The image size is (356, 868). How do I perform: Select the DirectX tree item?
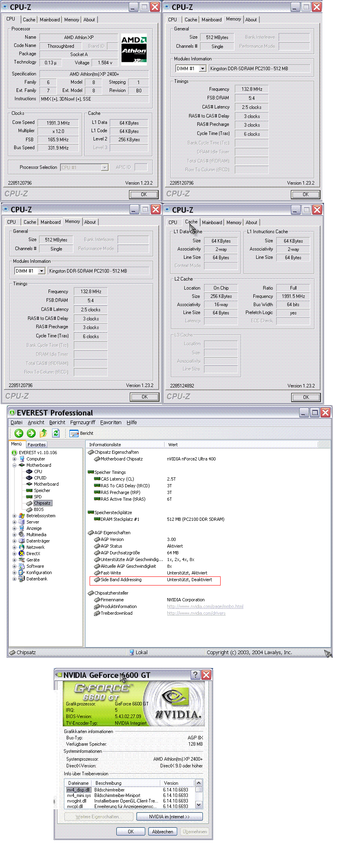(x=33, y=554)
